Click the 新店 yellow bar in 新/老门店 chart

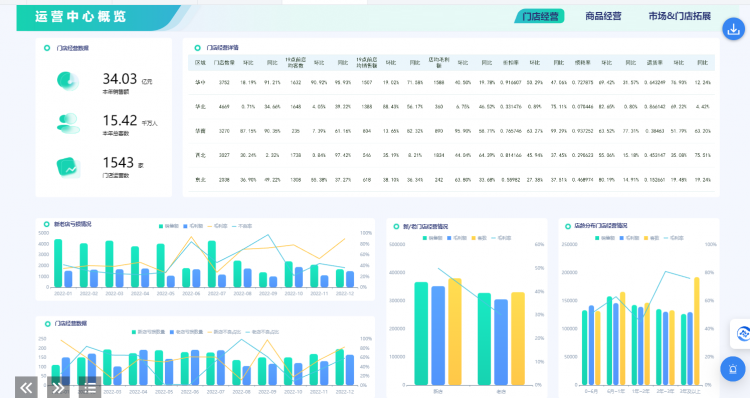[455, 332]
